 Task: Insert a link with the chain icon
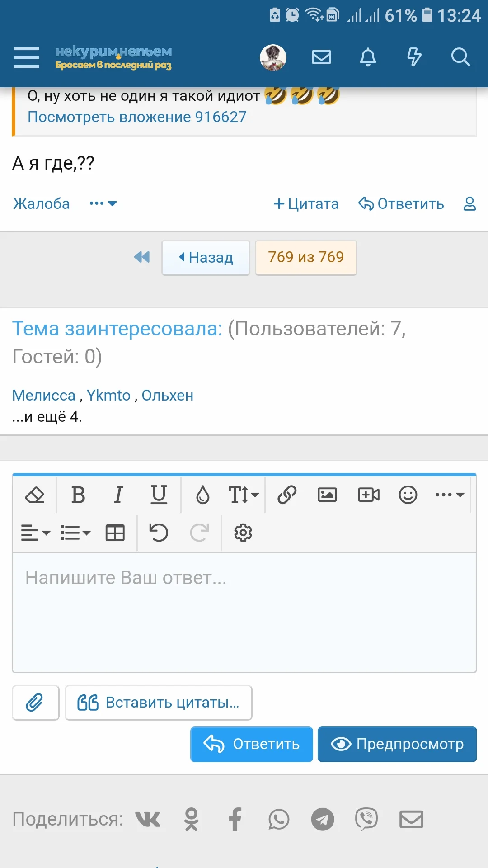(x=287, y=495)
